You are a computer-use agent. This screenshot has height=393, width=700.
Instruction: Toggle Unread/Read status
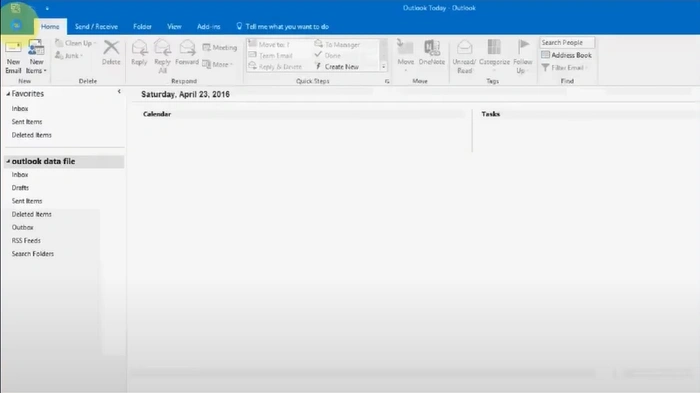[464, 56]
